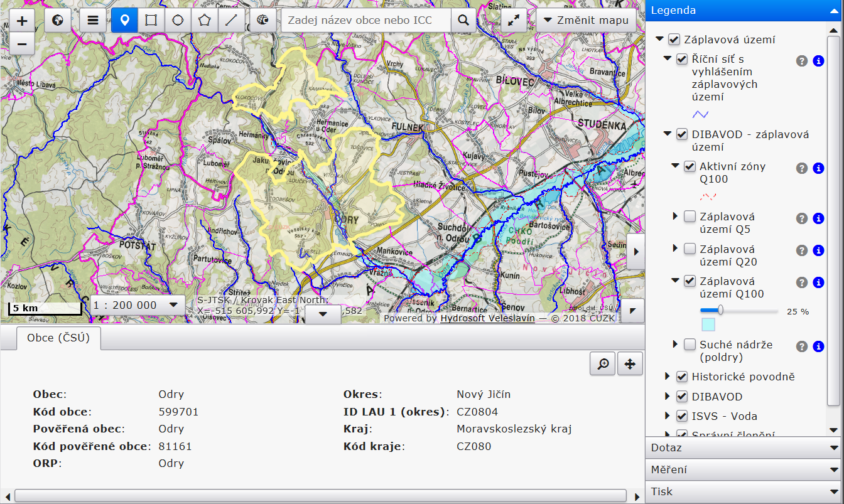The image size is (844, 504).
Task: Collapse the Aktivní zóny Q100 node
Action: 675,167
